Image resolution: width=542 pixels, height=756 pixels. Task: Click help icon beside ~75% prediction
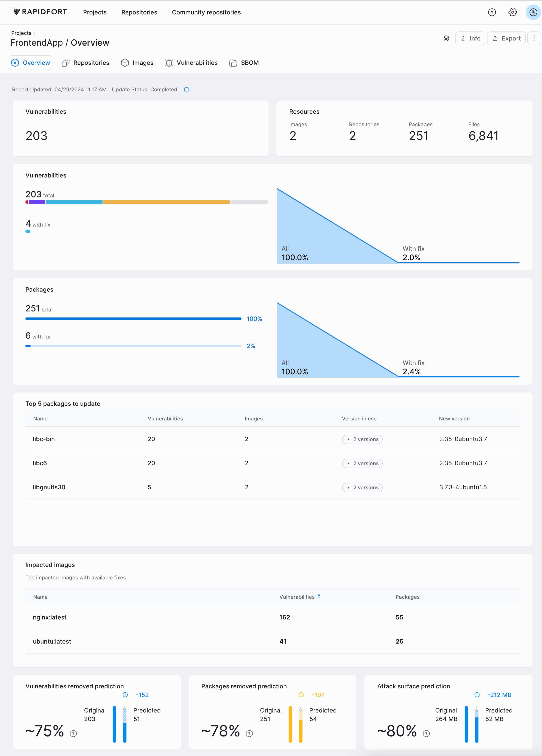[x=73, y=733]
